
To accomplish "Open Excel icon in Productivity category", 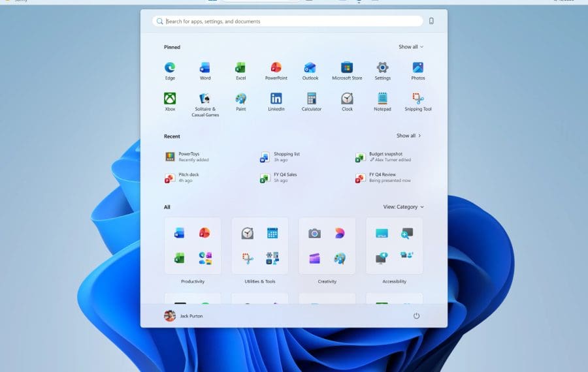I will (x=179, y=258).
